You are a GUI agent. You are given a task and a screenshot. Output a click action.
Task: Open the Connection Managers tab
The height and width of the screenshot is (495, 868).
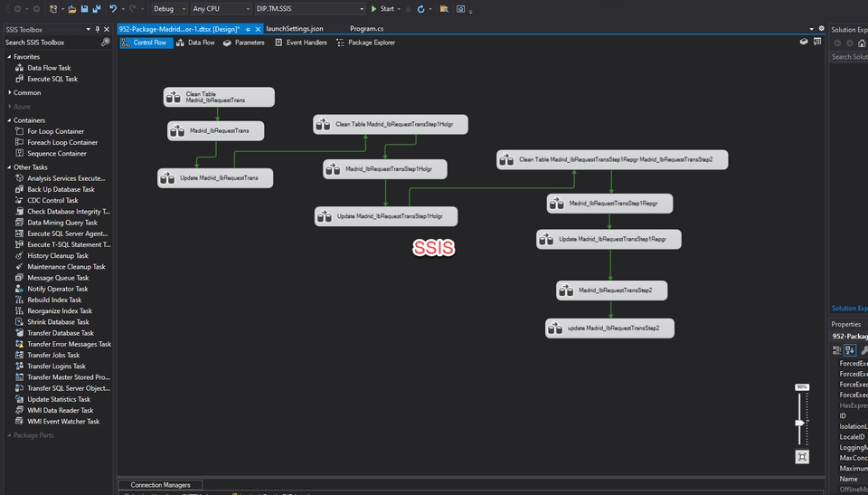161,485
